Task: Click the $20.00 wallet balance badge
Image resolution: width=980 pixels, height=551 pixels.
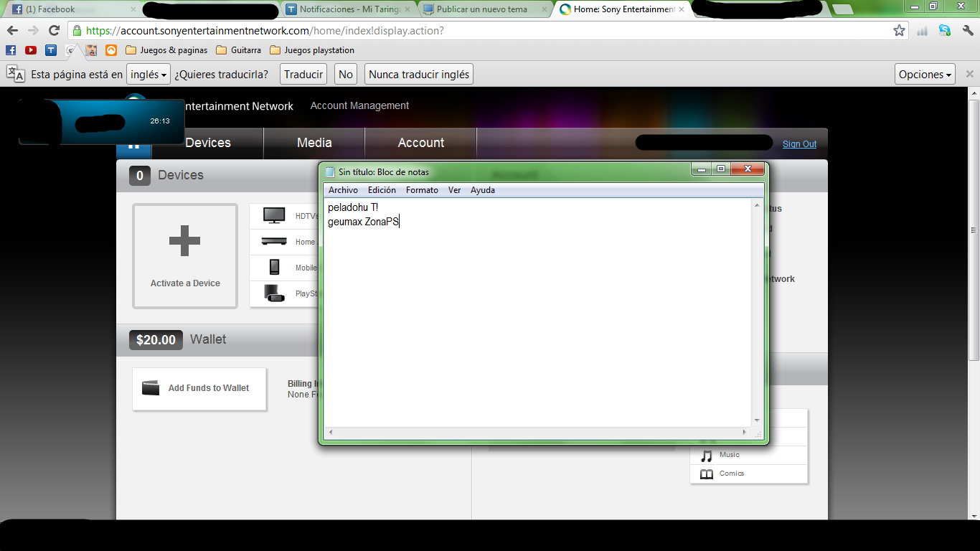Action: [156, 339]
